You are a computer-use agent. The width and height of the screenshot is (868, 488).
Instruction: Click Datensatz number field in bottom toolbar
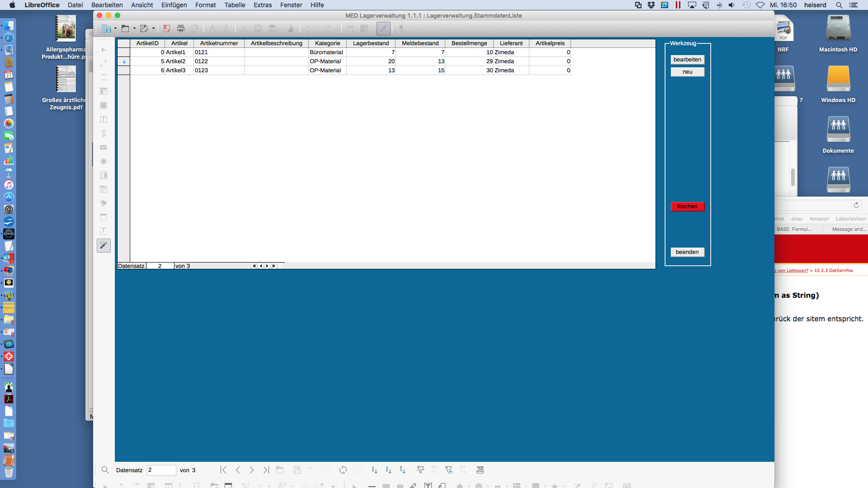point(161,470)
